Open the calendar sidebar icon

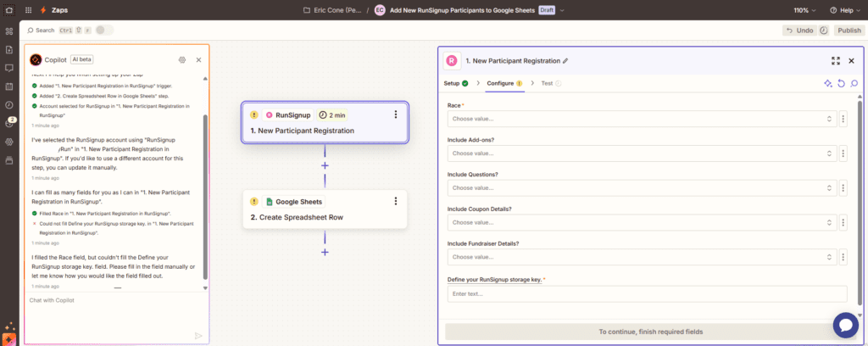click(8, 86)
